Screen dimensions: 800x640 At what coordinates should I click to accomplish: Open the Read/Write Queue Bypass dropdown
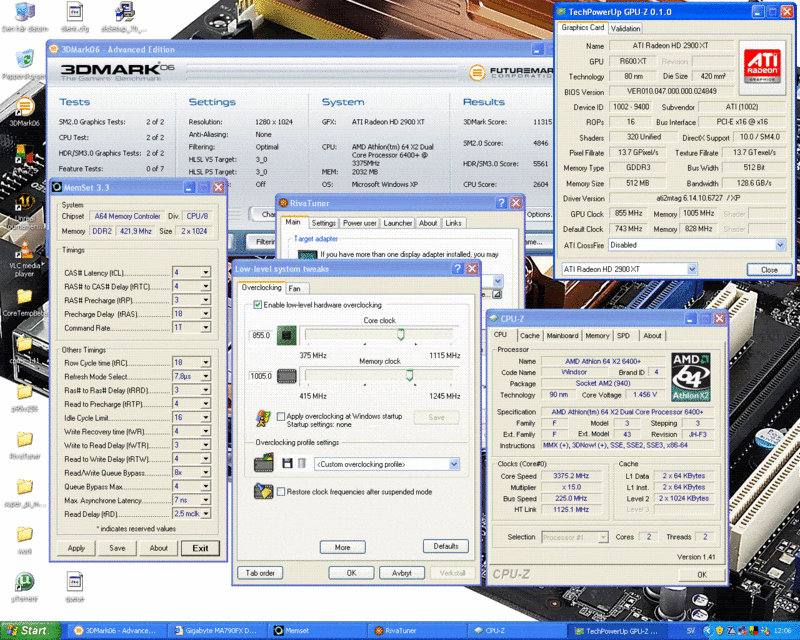(206, 473)
